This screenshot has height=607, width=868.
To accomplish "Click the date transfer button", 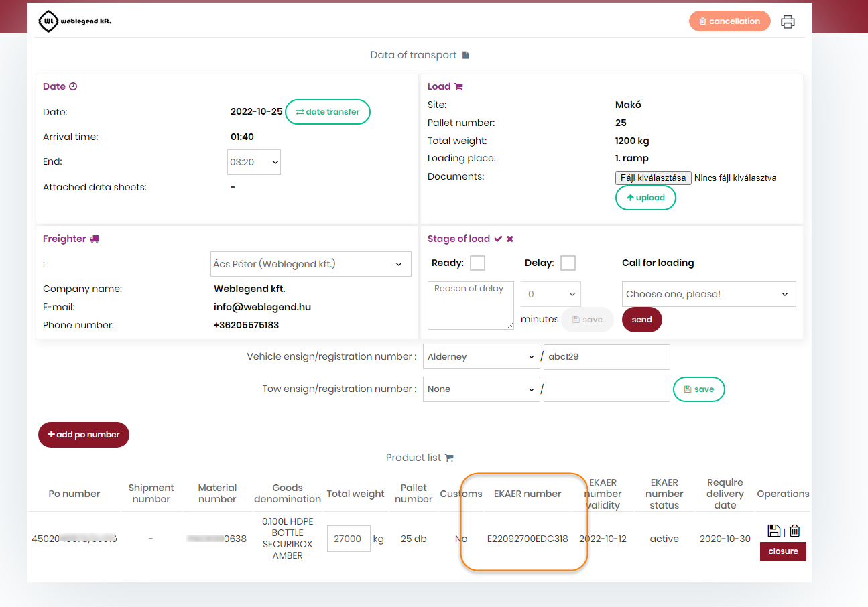I will coord(328,112).
